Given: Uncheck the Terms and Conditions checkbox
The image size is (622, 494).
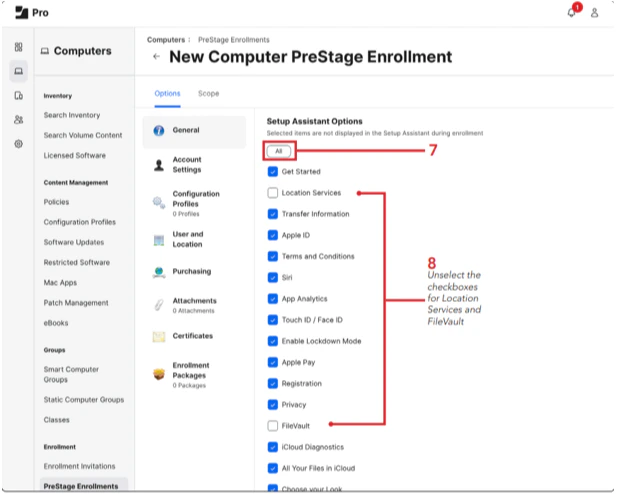Looking at the screenshot, I should pos(273,256).
